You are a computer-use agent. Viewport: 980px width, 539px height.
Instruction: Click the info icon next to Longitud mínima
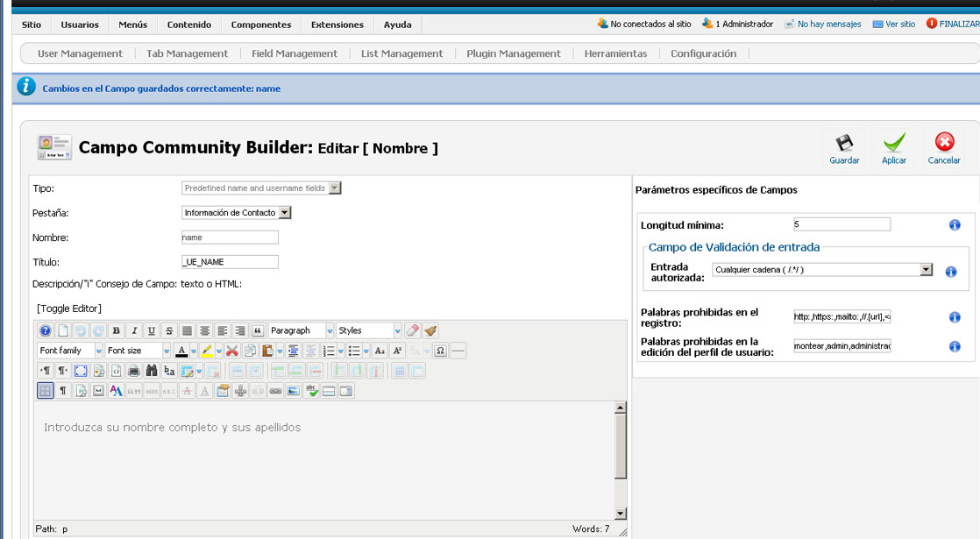click(x=955, y=225)
